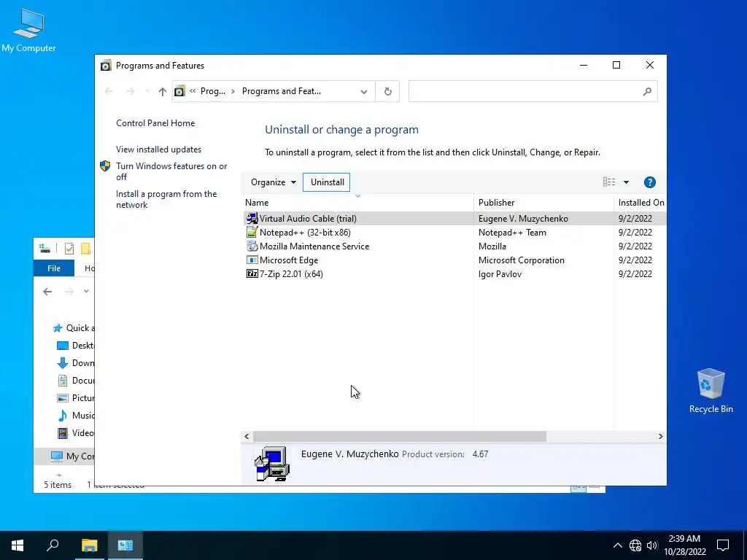The width and height of the screenshot is (747, 560).
Task: Open File Explorer from taskbar
Action: point(89,545)
